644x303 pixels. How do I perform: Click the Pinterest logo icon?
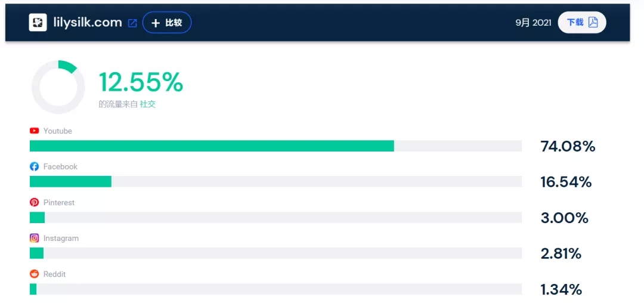(x=35, y=202)
